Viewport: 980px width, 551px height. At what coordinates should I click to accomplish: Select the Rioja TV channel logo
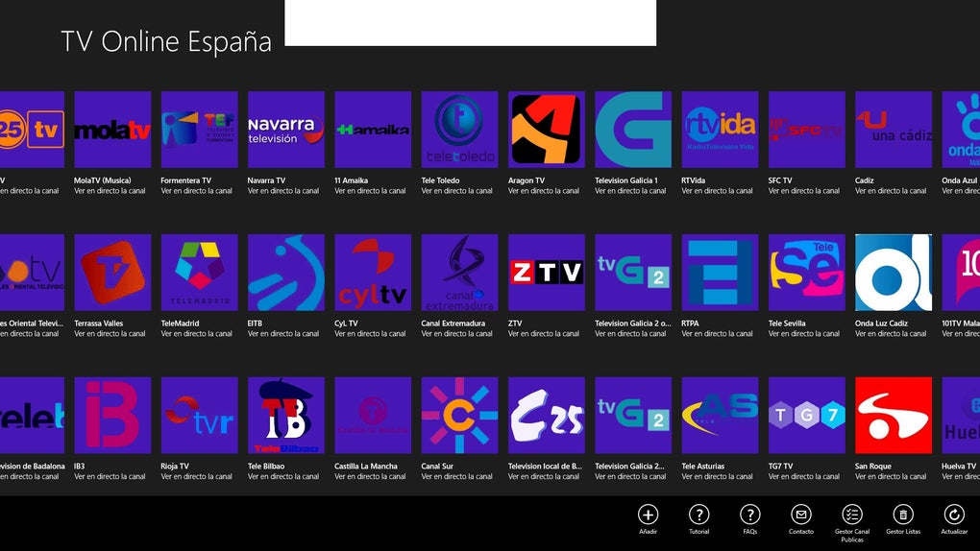[200, 415]
